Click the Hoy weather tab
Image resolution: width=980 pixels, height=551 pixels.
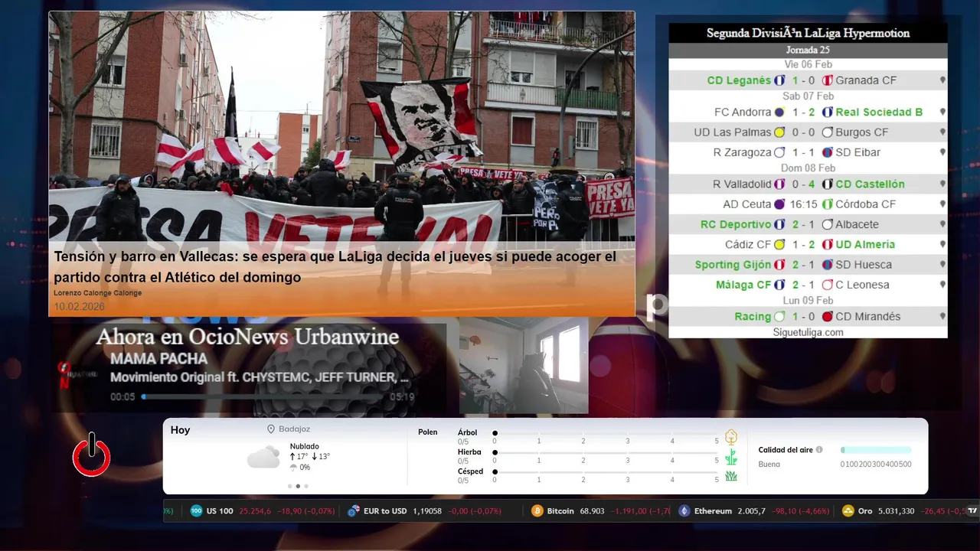click(x=180, y=430)
